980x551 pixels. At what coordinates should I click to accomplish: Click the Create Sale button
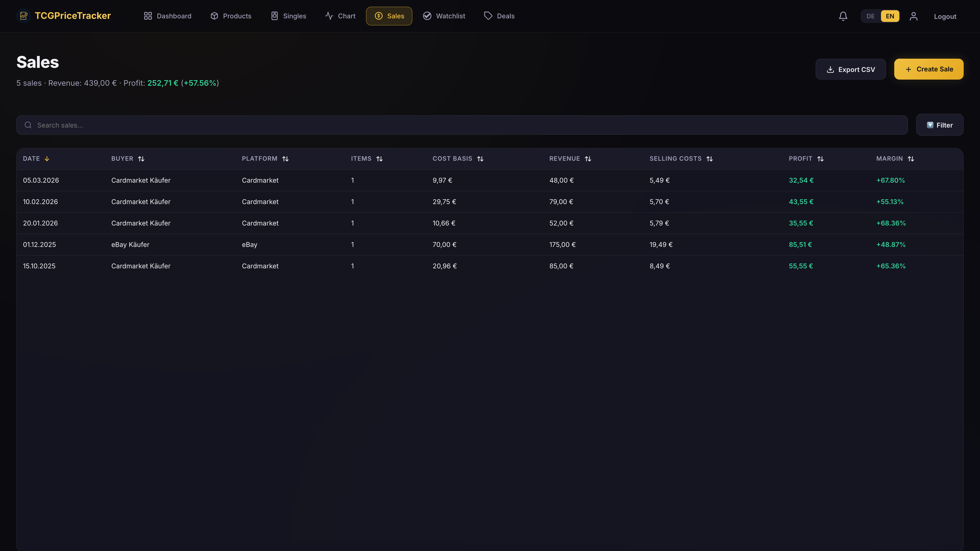pos(929,69)
